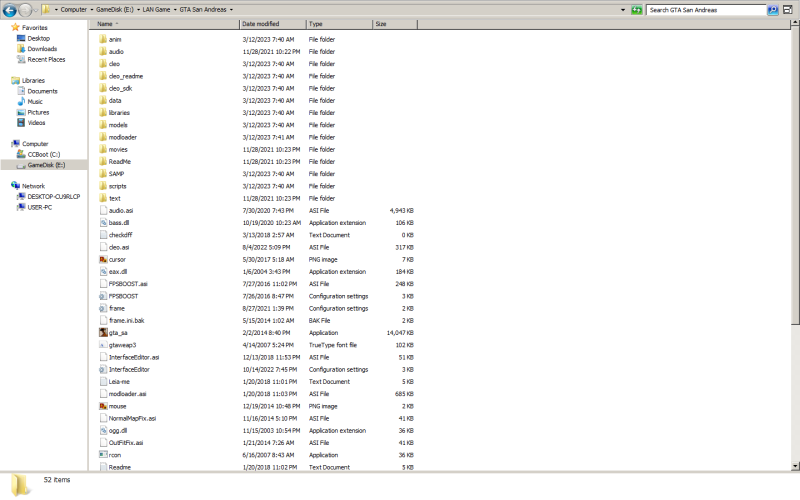The image size is (800, 500).
Task: Select the eax.dll file icon
Action: coord(103,271)
